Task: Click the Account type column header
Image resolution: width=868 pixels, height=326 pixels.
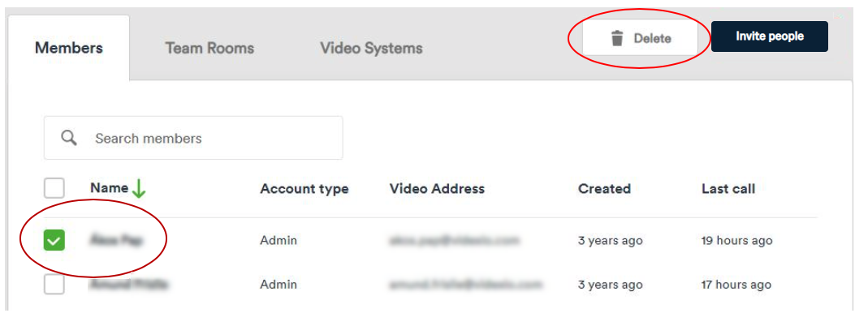Action: click(x=304, y=189)
